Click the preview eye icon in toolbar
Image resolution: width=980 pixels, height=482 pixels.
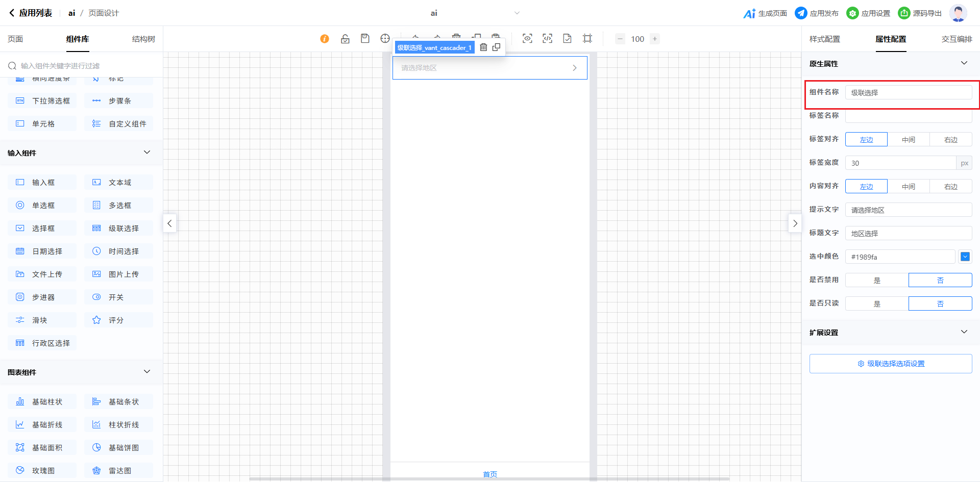pos(527,39)
